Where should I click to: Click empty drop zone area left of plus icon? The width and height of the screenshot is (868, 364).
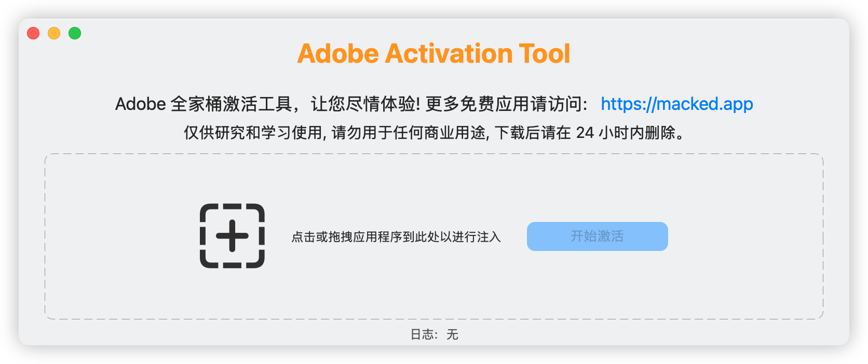tap(119, 236)
